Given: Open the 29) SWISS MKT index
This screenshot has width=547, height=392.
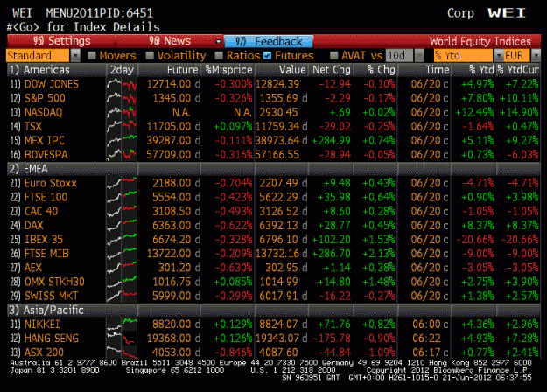Looking at the screenshot, I should pos(44,296).
